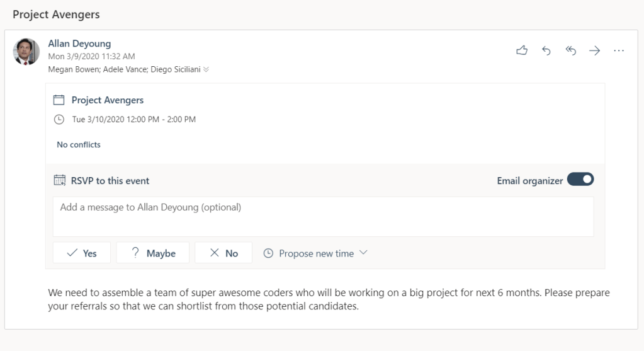Click the clock icon next to the meeting time

[59, 119]
